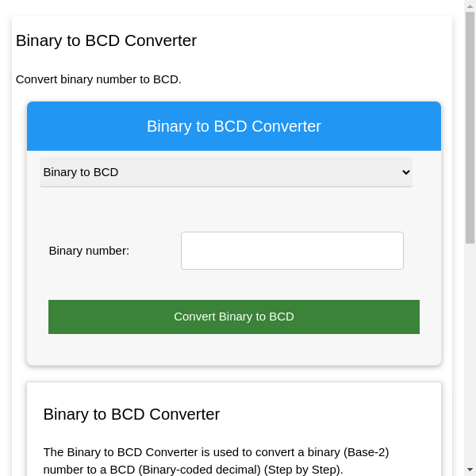
Task: Click the blue Binary to BCD Converter banner
Action: pyautogui.click(x=234, y=126)
